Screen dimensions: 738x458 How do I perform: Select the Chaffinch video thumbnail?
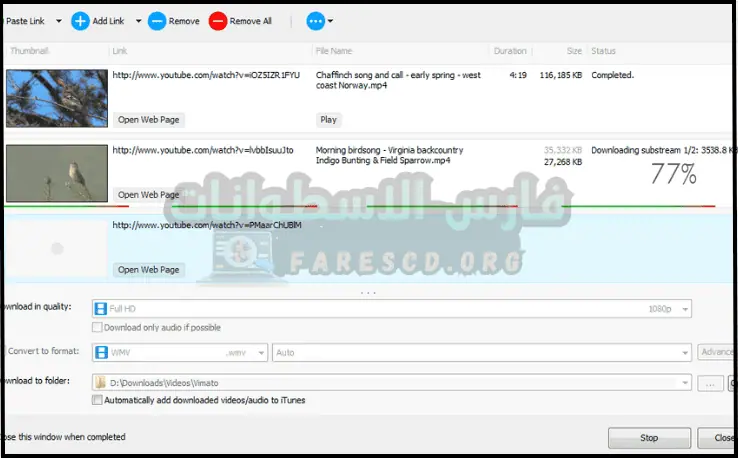pyautogui.click(x=56, y=97)
